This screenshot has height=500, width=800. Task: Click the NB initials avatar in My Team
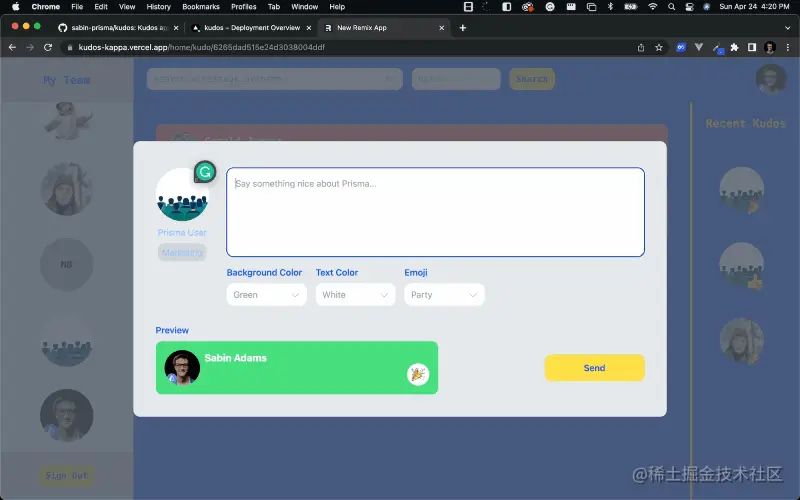coord(66,264)
